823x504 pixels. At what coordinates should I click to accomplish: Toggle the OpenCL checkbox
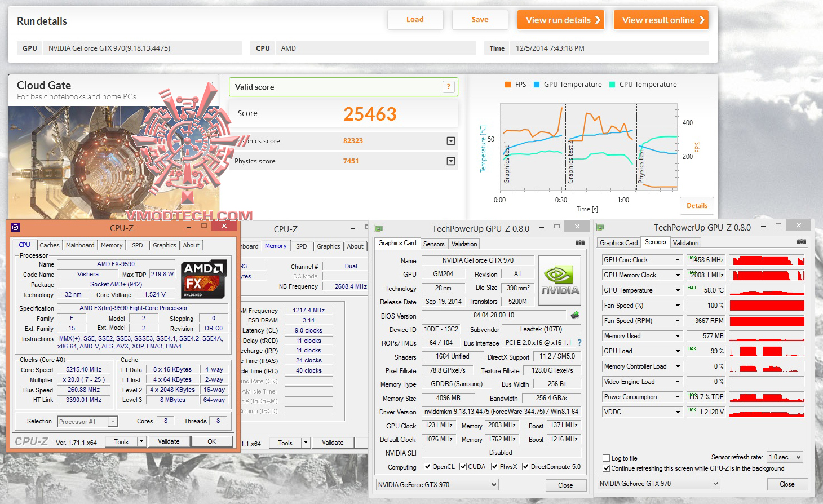pos(428,467)
